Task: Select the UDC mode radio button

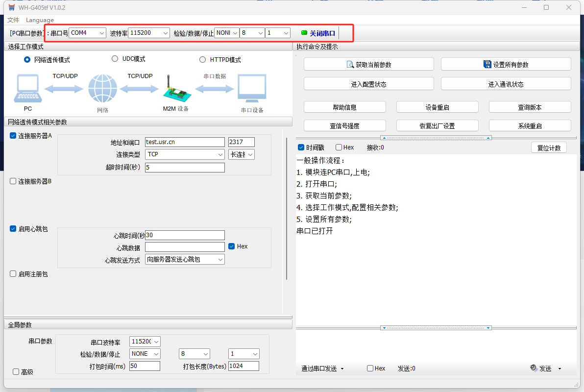Action: coord(115,59)
